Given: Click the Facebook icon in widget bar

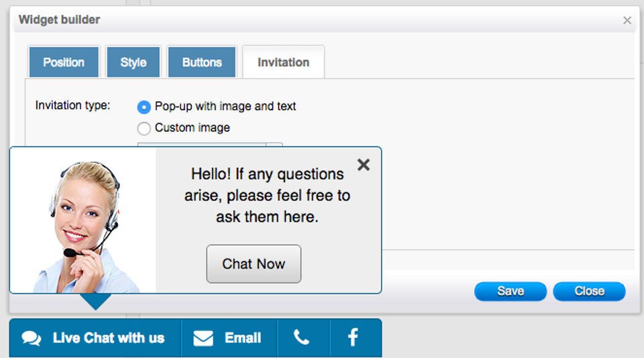Looking at the screenshot, I should (353, 337).
